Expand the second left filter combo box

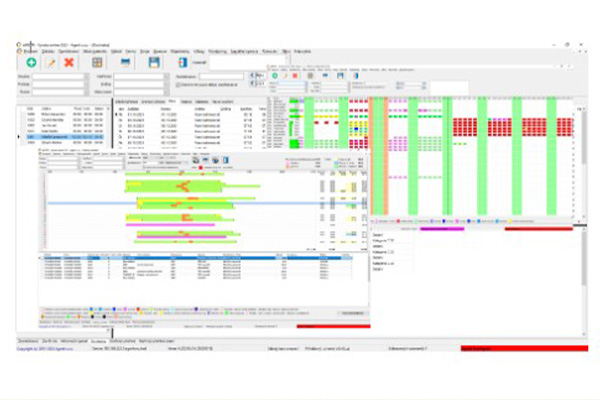pos(62,84)
